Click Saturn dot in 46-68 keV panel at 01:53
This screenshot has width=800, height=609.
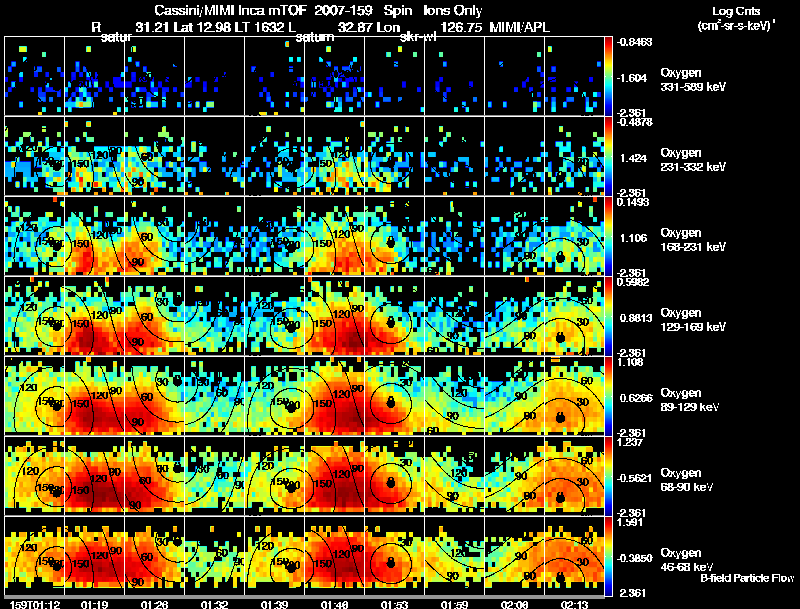click(391, 562)
